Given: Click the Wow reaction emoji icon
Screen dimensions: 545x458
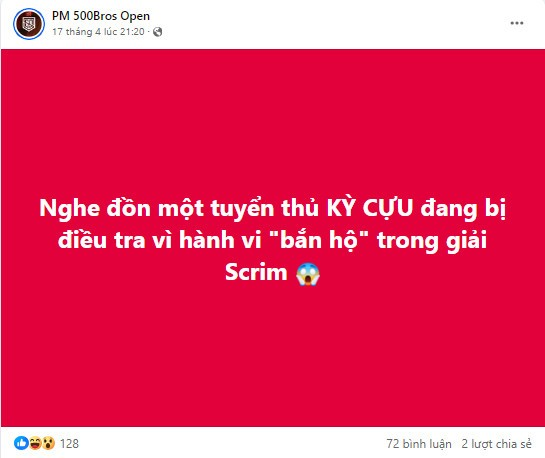Looking at the screenshot, I should click(x=48, y=443).
